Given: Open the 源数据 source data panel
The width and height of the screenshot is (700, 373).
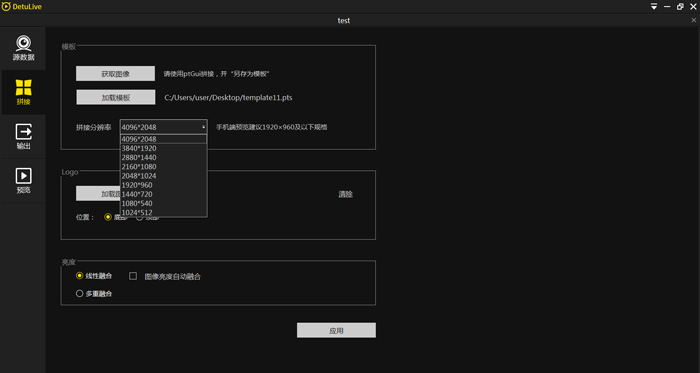Looking at the screenshot, I should pos(23,48).
